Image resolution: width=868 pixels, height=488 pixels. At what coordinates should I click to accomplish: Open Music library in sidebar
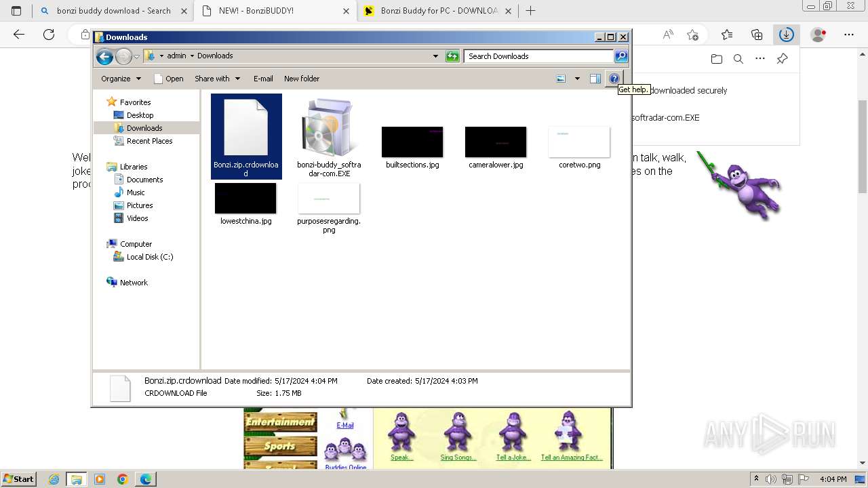[x=136, y=192]
